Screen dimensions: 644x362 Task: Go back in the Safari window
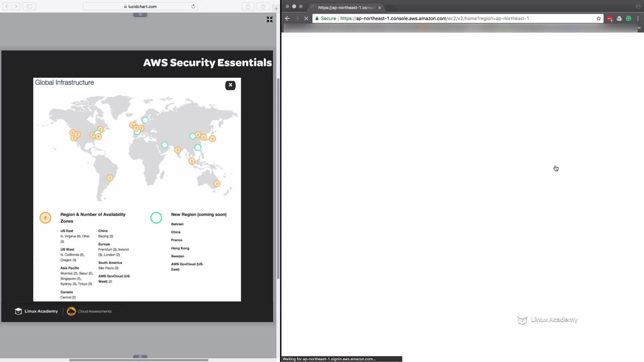(7, 7)
